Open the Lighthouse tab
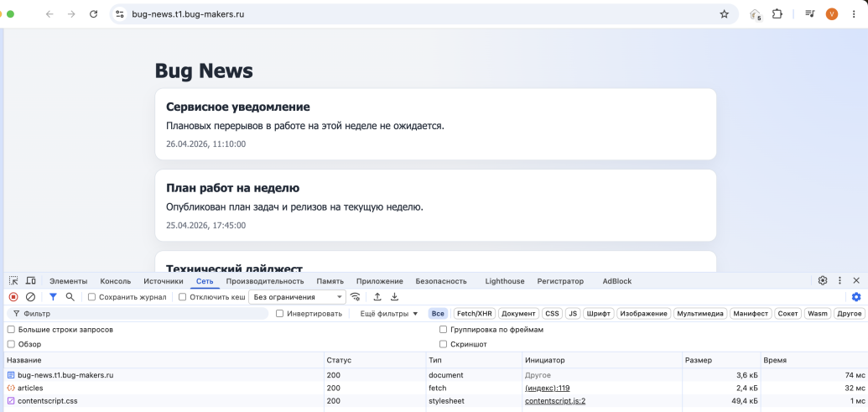868x412 pixels. 505,281
